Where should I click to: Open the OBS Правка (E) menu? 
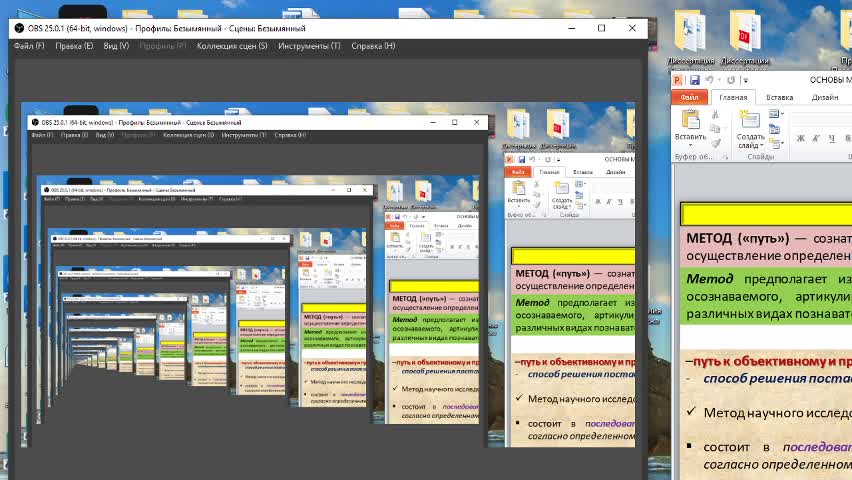[74, 46]
